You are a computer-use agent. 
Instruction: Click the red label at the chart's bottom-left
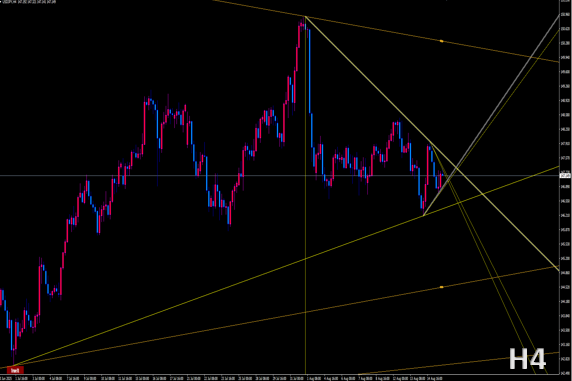[15, 370]
